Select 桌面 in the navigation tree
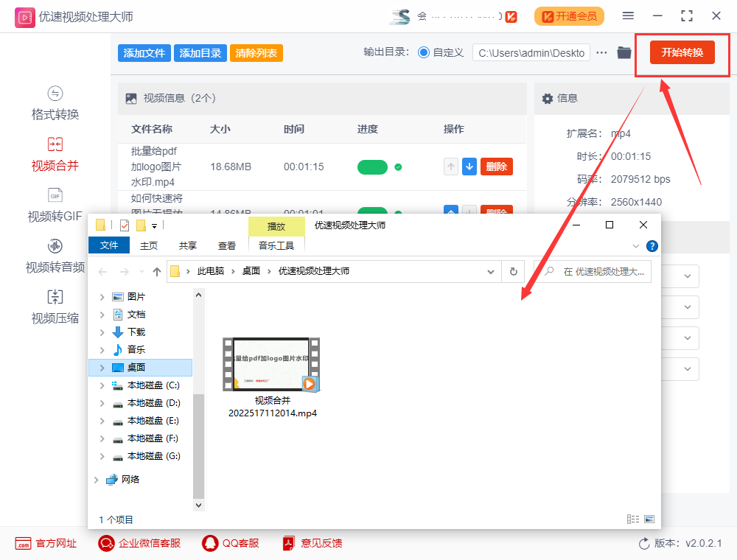 (140, 368)
